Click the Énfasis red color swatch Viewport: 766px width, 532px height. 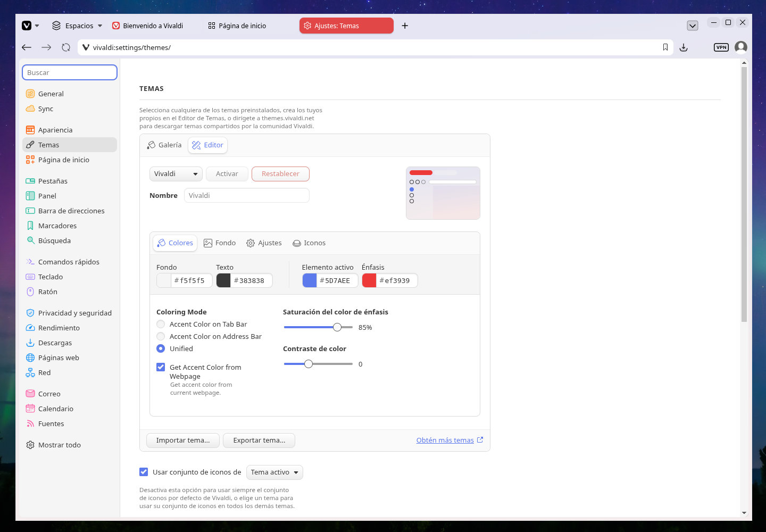369,280
